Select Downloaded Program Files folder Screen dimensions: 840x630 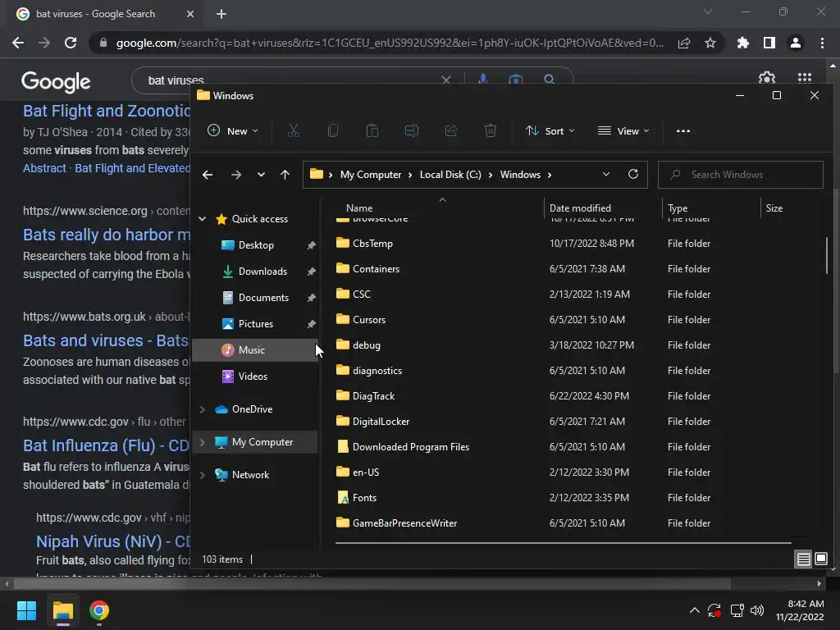click(x=410, y=447)
